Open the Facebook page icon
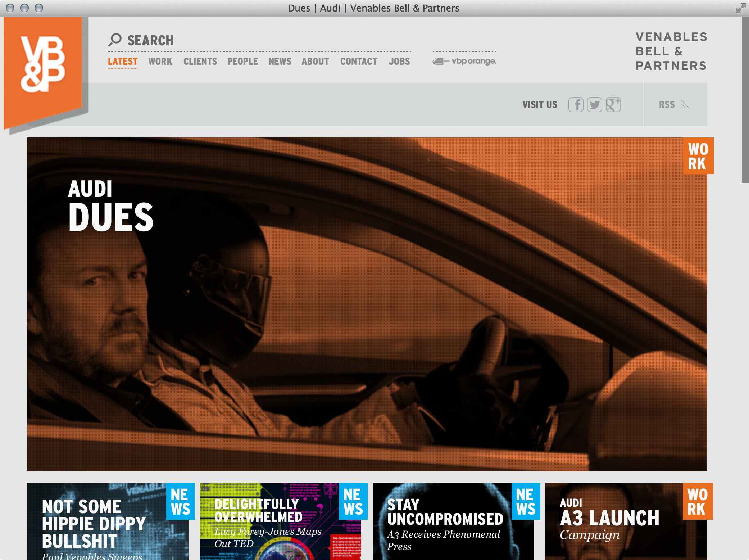749x560 pixels. click(576, 105)
